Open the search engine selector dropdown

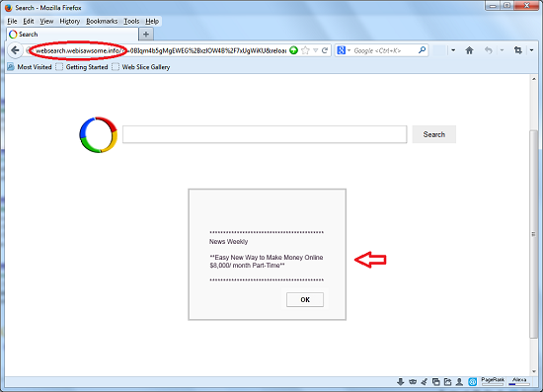[349, 50]
